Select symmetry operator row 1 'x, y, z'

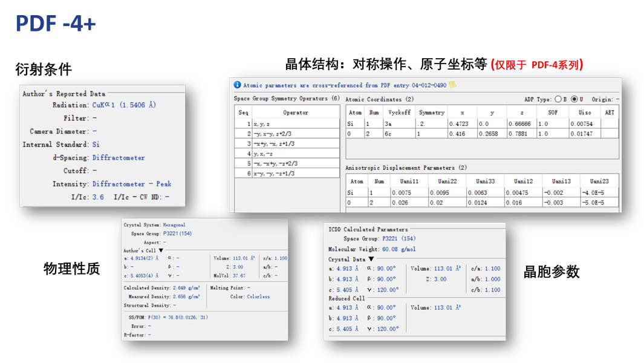[287, 124]
